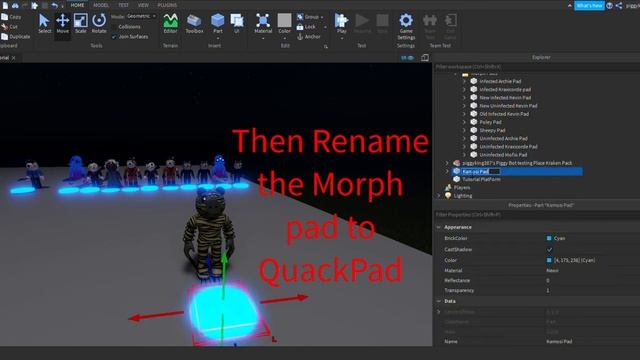Viewport: 640px width, 360px height.
Task: Expand the Lighting service node
Action: [439, 196]
